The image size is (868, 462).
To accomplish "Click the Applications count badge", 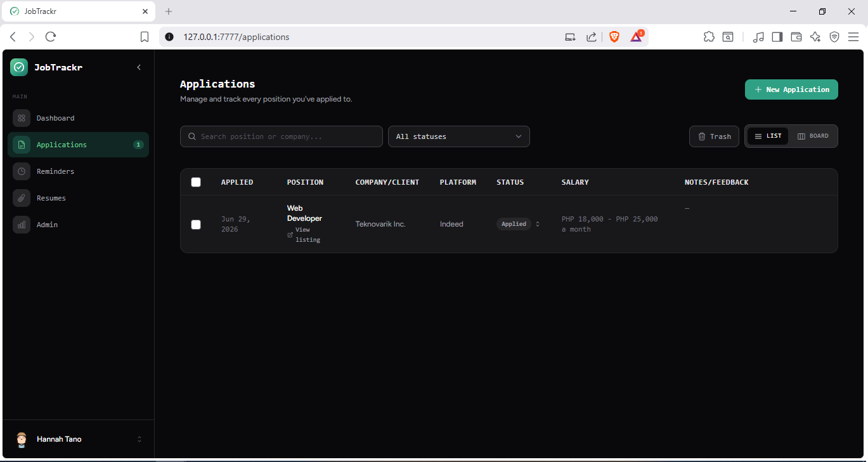I will coord(138,145).
